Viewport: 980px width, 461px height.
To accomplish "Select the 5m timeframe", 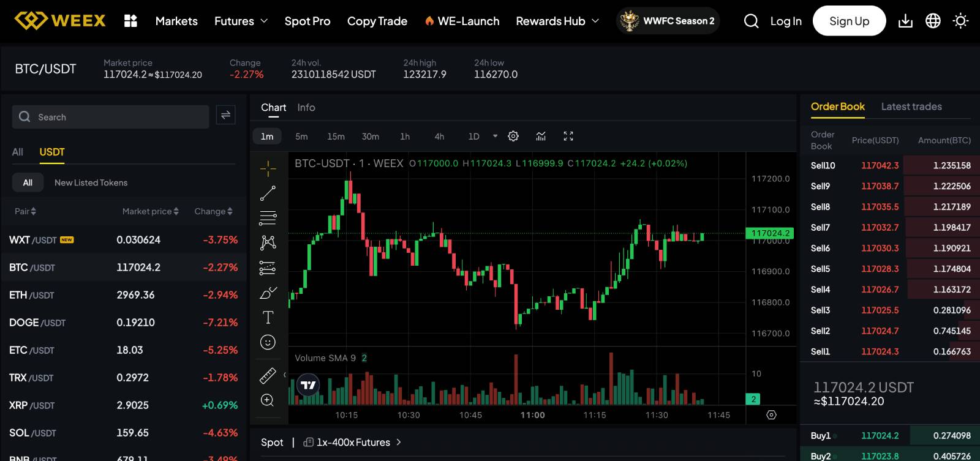I will coord(301,137).
